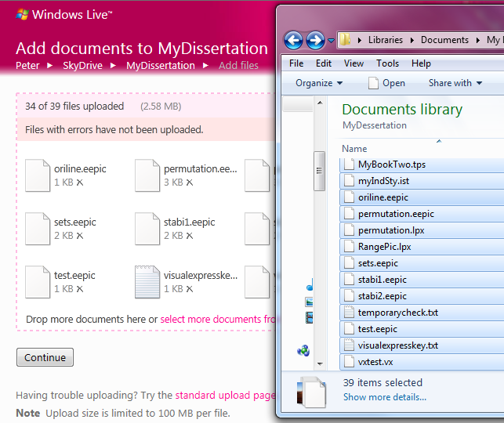This screenshot has height=423, width=504.
Task: Click the stacked files preview icon in details pane
Action: coord(311,392)
